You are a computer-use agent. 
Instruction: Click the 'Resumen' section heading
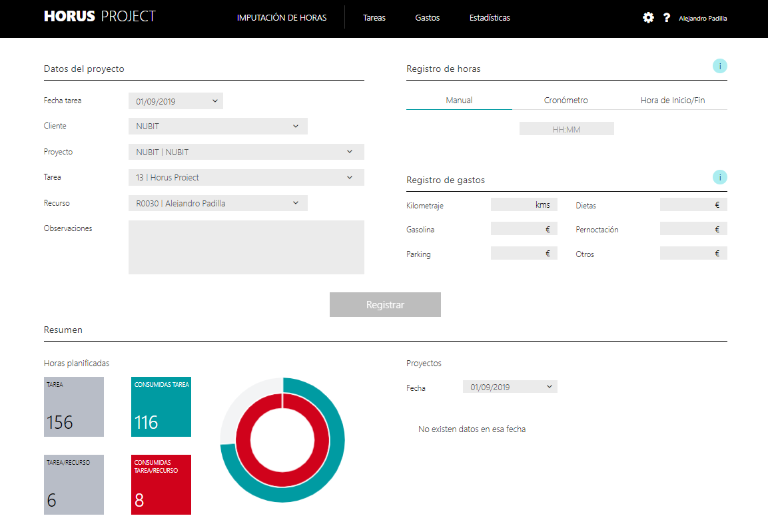[x=63, y=330]
